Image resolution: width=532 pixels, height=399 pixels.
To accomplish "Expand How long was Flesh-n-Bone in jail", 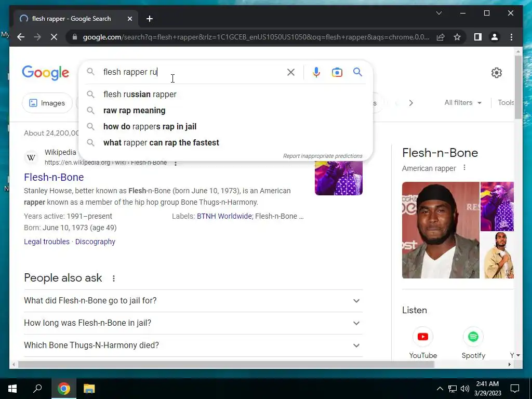I will (x=193, y=323).
